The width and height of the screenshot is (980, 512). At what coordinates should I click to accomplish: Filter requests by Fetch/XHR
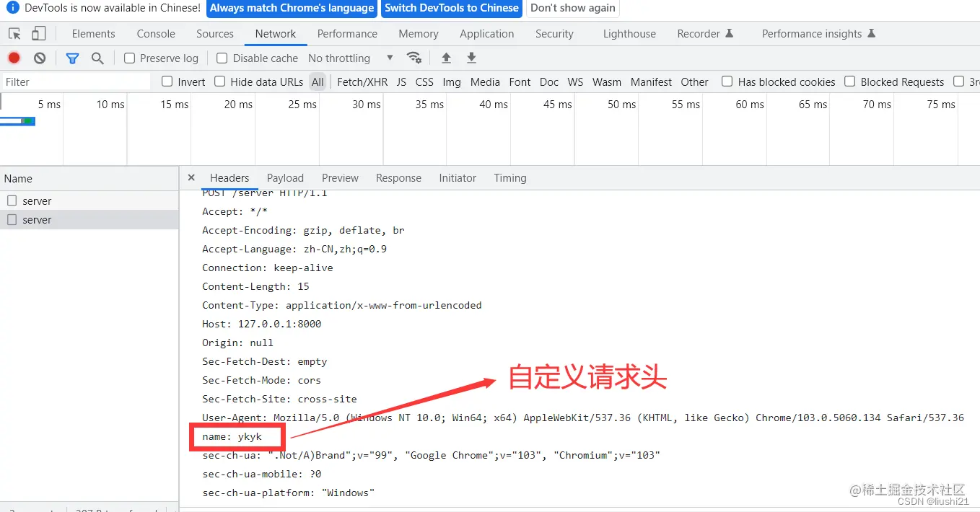pyautogui.click(x=362, y=82)
